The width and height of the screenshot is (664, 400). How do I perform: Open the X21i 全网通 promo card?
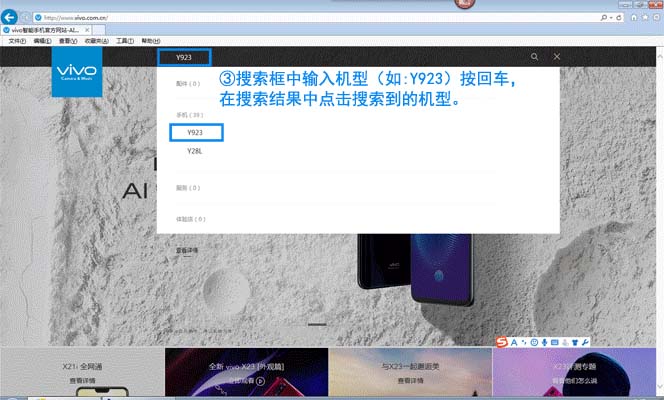[82, 372]
